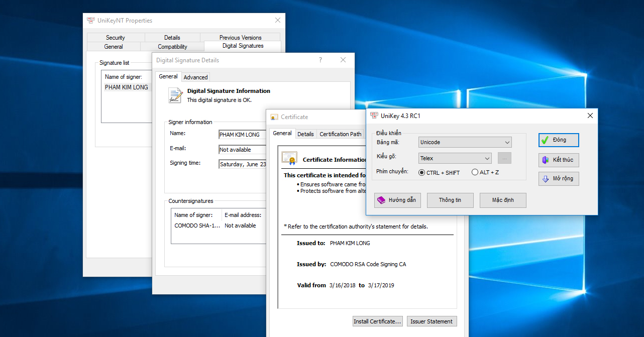Screen dimensions: 644x337
Task: Click the E-mail field showing Not available
Action: point(242,150)
